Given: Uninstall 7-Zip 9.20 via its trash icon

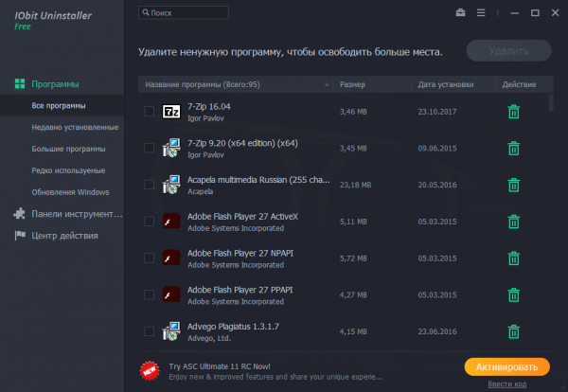Looking at the screenshot, I should point(514,148).
